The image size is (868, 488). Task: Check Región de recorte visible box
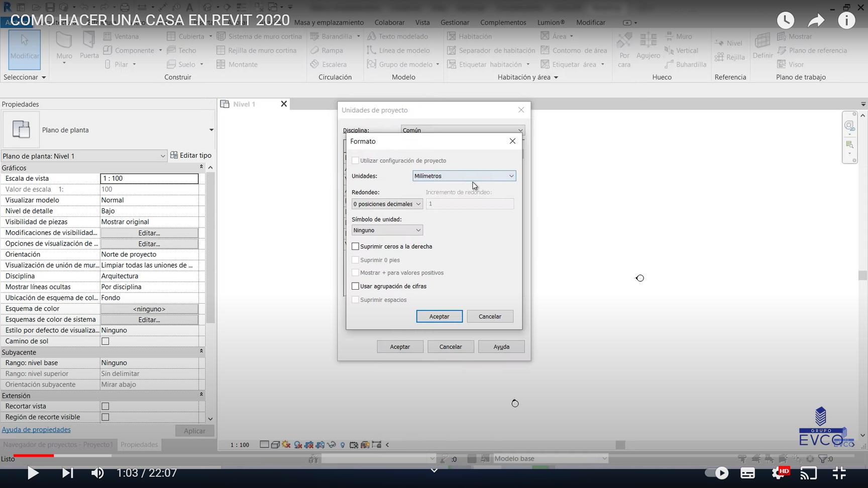[x=105, y=417]
